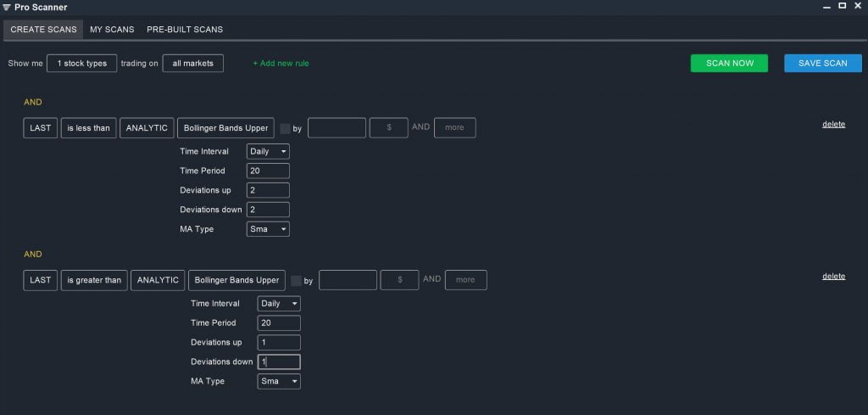Screen dimensions: 868x415
Task: Switch to the MY SCANS tab
Action: [112, 30]
